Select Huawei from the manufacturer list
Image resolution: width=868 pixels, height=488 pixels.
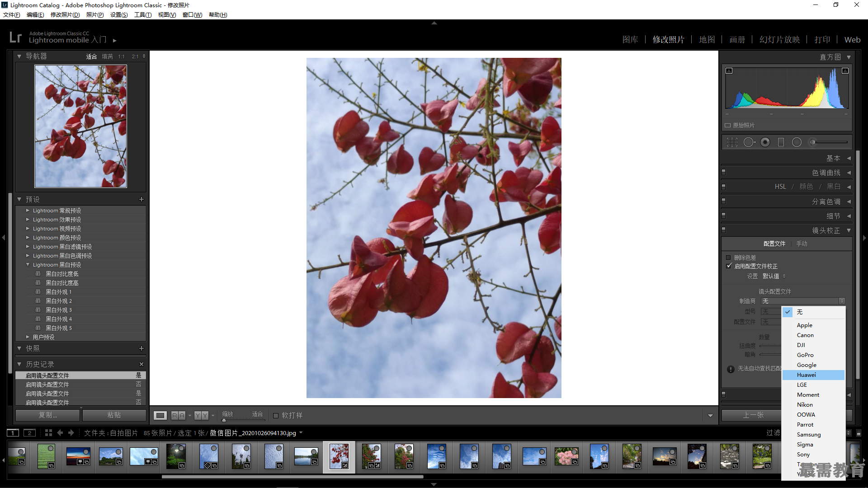[813, 375]
